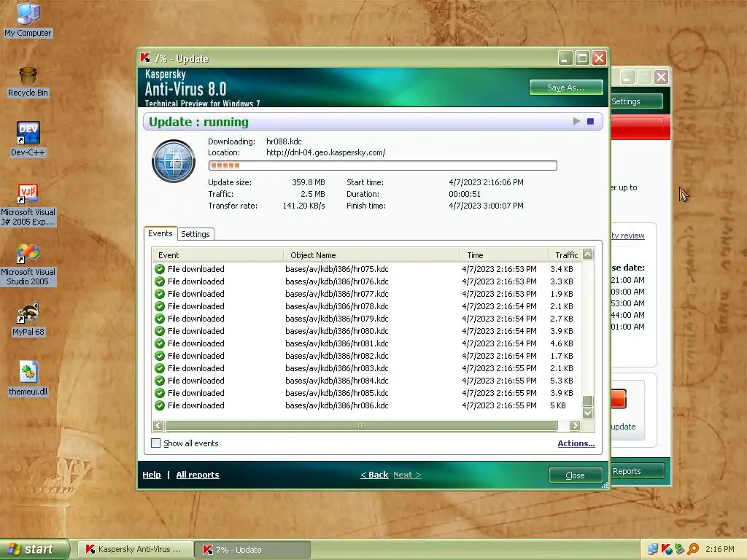Open the All reports link
The width and height of the screenshot is (747, 560).
(198, 475)
